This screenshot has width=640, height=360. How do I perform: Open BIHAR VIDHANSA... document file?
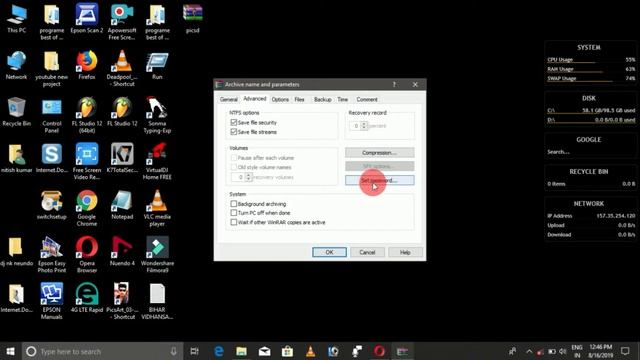click(157, 301)
